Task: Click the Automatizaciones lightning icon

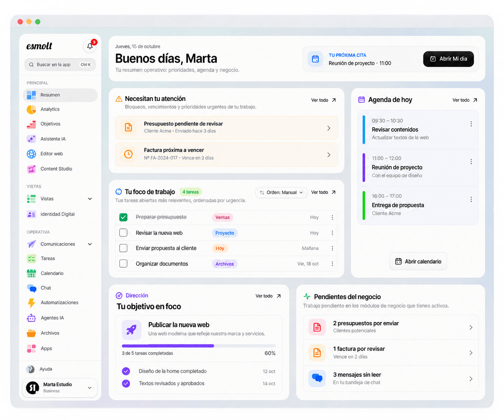Action: [x=32, y=303]
